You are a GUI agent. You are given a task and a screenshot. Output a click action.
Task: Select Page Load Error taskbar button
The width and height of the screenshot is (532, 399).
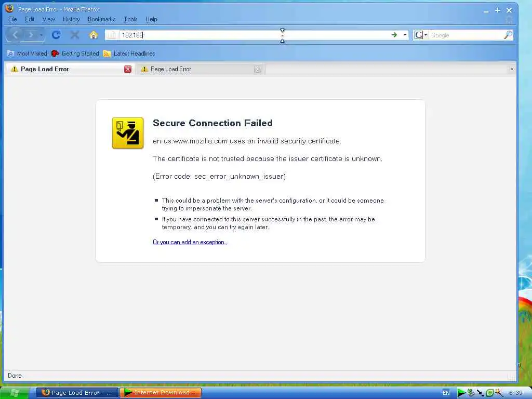point(77,393)
